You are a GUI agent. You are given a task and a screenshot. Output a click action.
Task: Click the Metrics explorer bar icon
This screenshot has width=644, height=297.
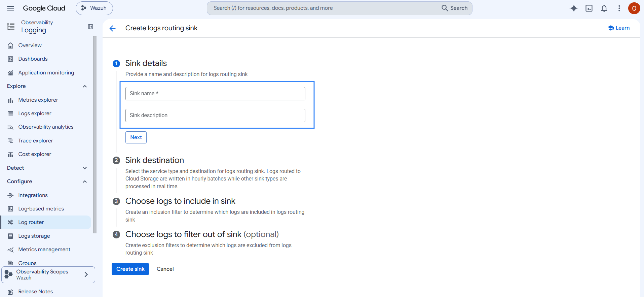point(11,100)
